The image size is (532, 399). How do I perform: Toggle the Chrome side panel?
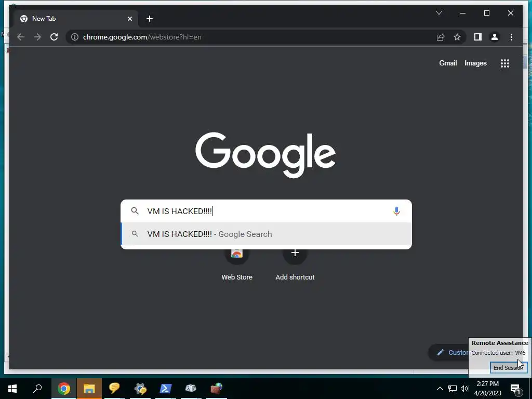pos(478,37)
